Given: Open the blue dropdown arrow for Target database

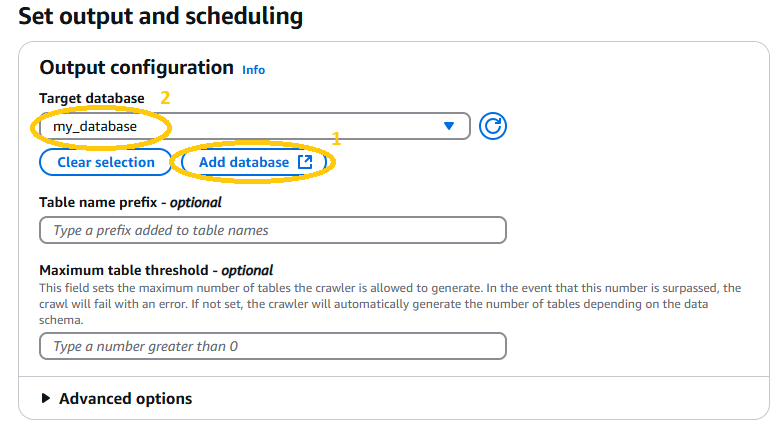Looking at the screenshot, I should [x=449, y=126].
